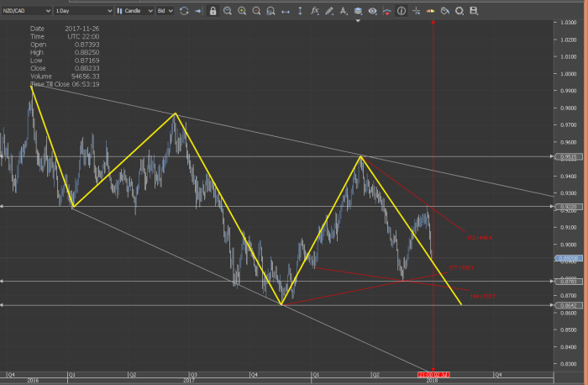Open the NZD/CAD instrument dropdown
588x385 pixels.
[x=26, y=11]
